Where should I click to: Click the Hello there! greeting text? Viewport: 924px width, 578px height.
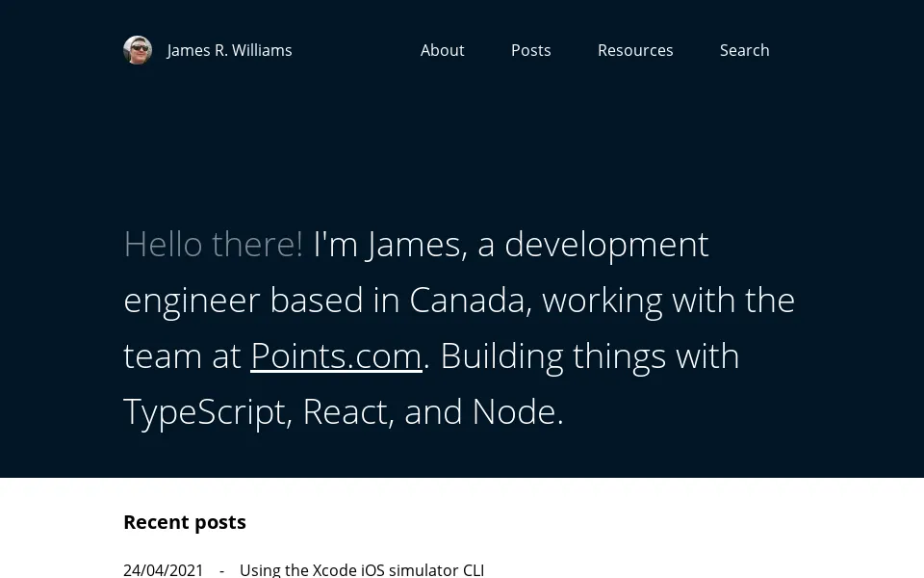point(213,245)
